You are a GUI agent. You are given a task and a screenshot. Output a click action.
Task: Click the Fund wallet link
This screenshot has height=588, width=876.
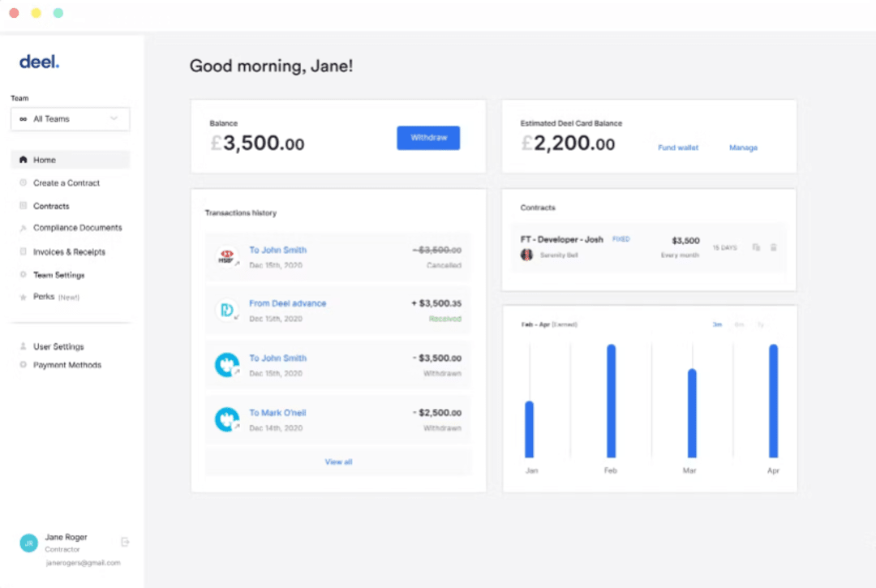click(678, 148)
